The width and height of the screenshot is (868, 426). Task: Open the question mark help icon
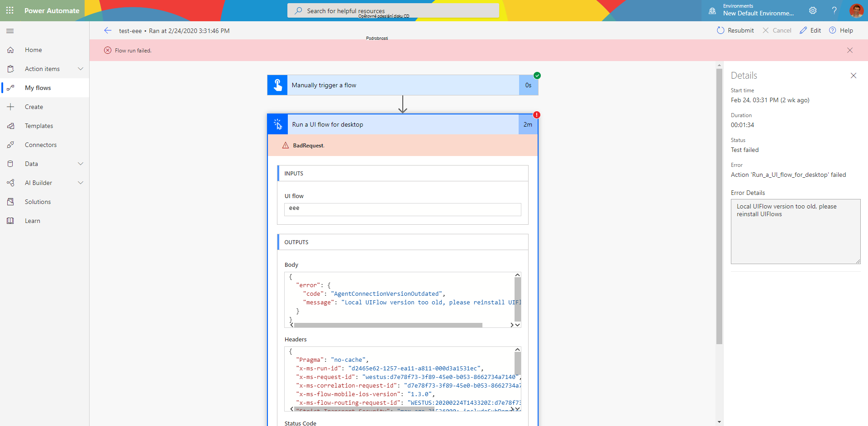834,10
